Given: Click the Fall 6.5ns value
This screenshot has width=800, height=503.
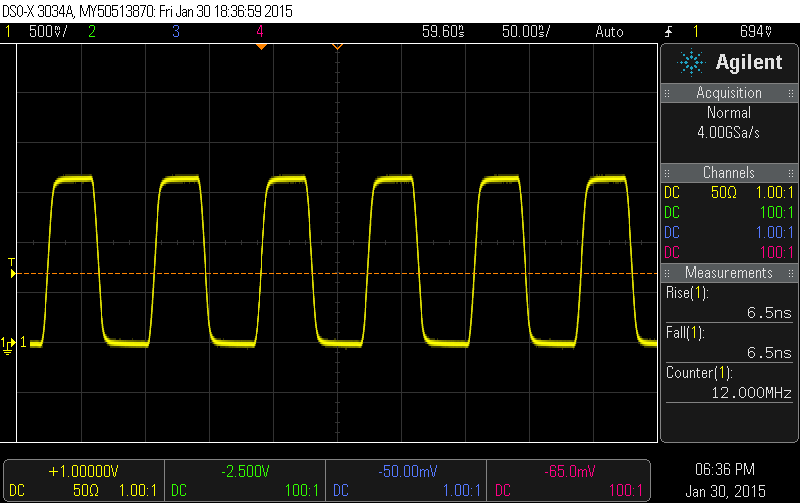Looking at the screenshot, I should tap(769, 353).
